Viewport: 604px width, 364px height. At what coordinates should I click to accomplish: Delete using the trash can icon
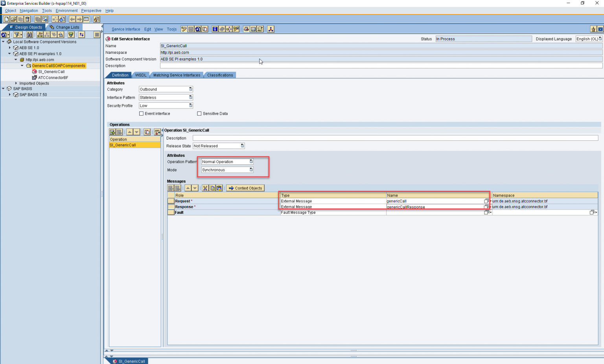27,19
